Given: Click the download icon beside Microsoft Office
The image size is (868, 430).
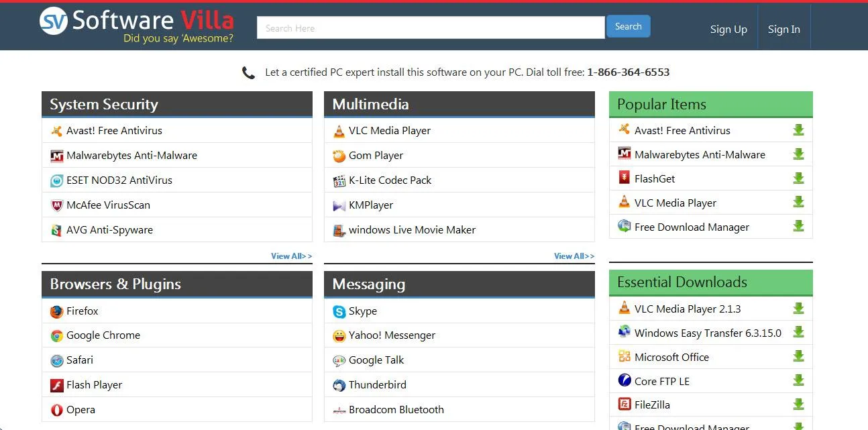Looking at the screenshot, I should (798, 356).
